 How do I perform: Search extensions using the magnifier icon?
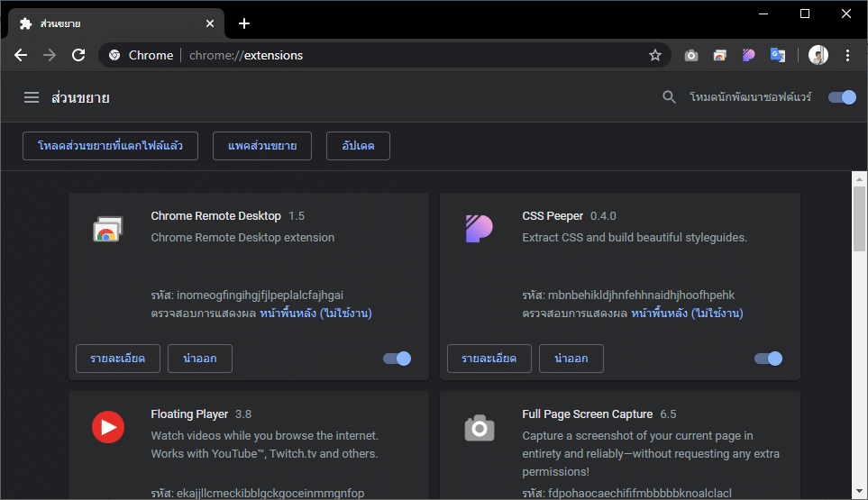(669, 97)
